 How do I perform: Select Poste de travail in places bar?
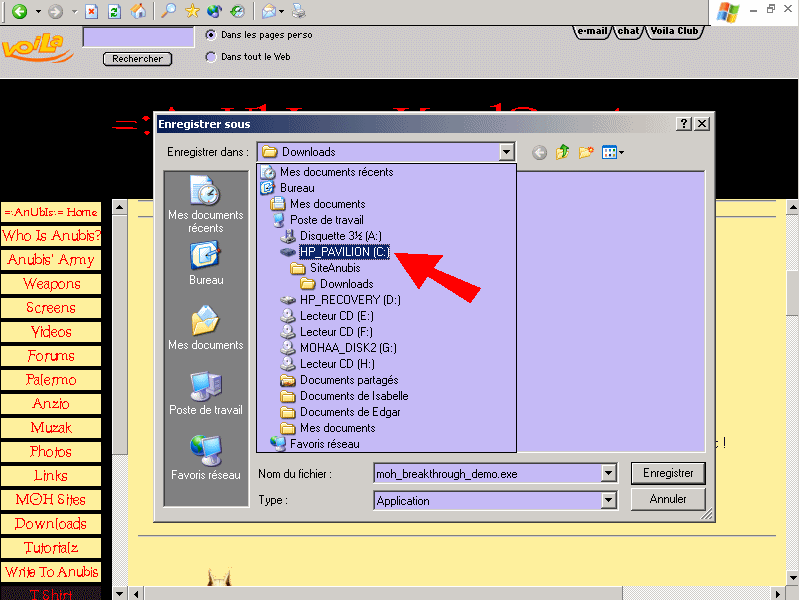click(206, 393)
